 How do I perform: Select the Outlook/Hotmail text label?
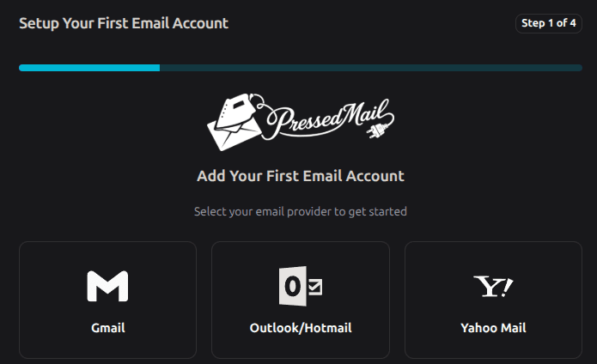click(301, 328)
